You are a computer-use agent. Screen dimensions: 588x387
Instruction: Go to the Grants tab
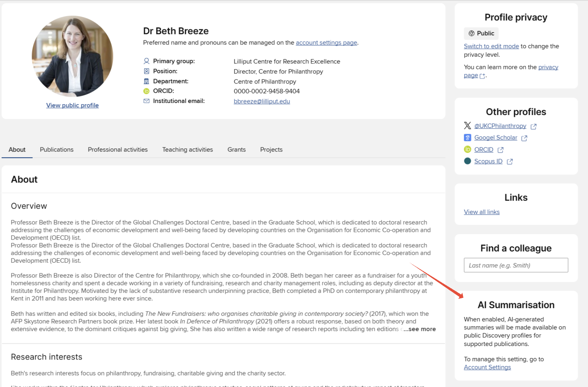(x=237, y=150)
